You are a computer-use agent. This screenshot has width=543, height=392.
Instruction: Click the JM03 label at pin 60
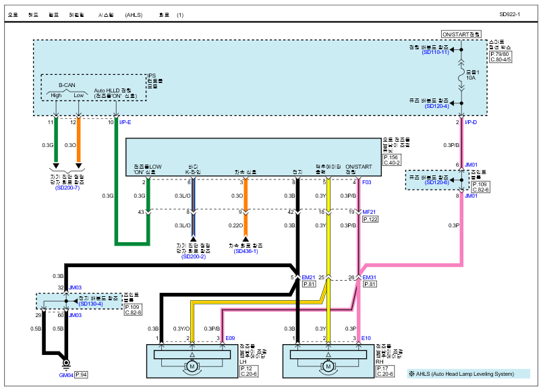[75, 315]
